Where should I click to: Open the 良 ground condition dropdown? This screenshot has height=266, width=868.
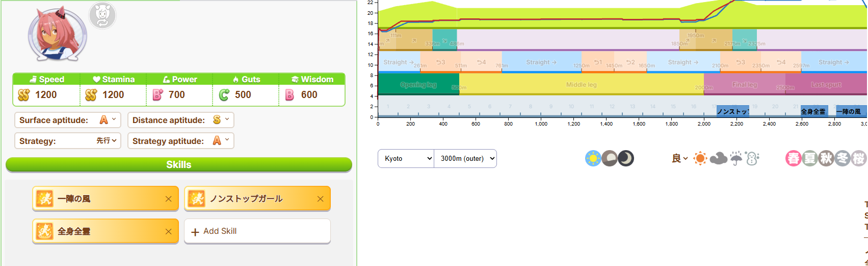click(679, 158)
